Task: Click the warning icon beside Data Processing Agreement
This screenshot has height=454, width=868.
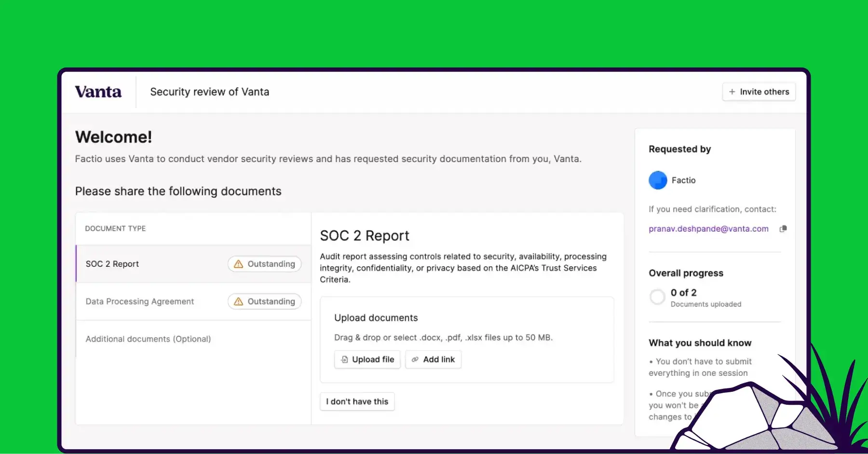Action: tap(237, 301)
